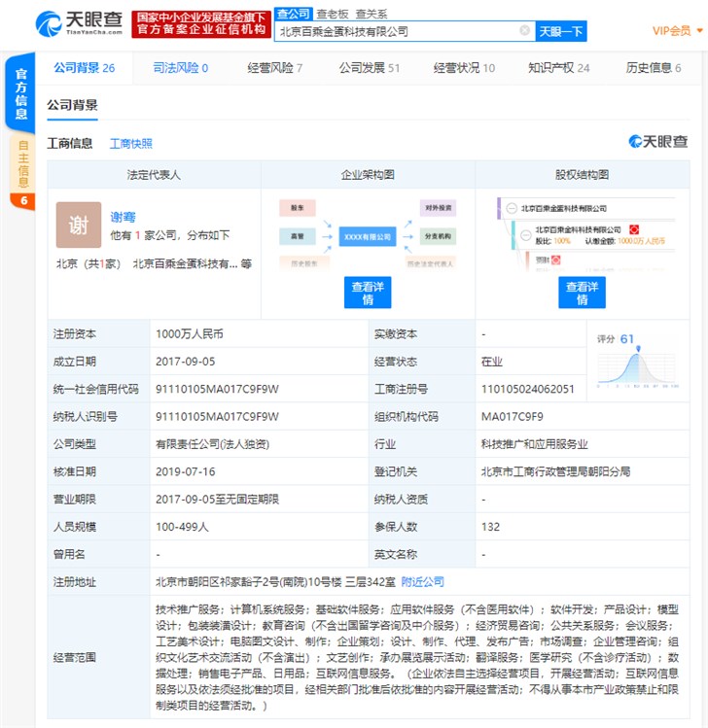
Task: Open the 知识产权 24 tab
Action: pos(558,68)
